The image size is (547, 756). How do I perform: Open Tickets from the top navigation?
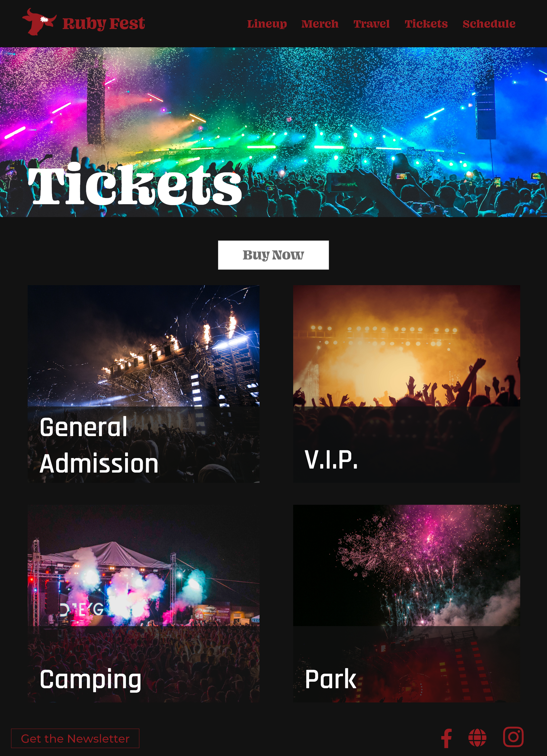[426, 24]
